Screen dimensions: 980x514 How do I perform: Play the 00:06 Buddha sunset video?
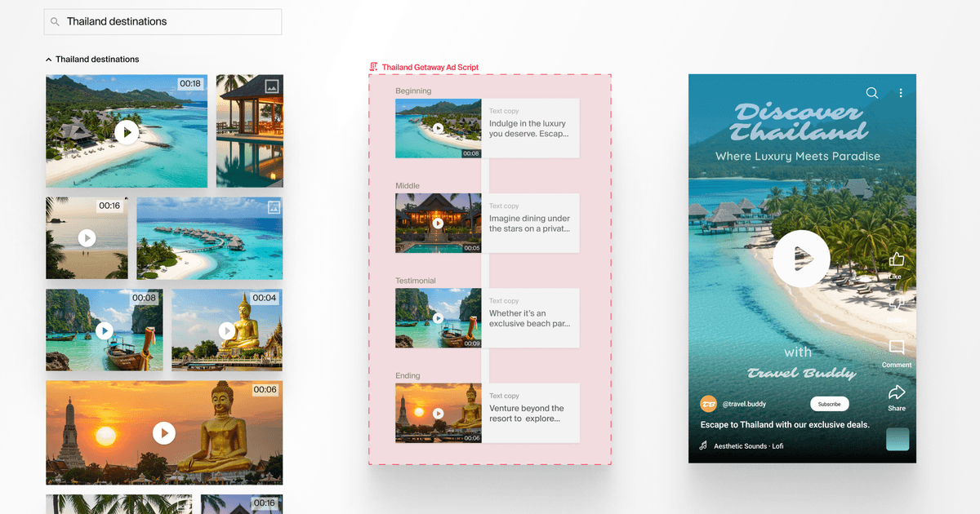coord(164,433)
